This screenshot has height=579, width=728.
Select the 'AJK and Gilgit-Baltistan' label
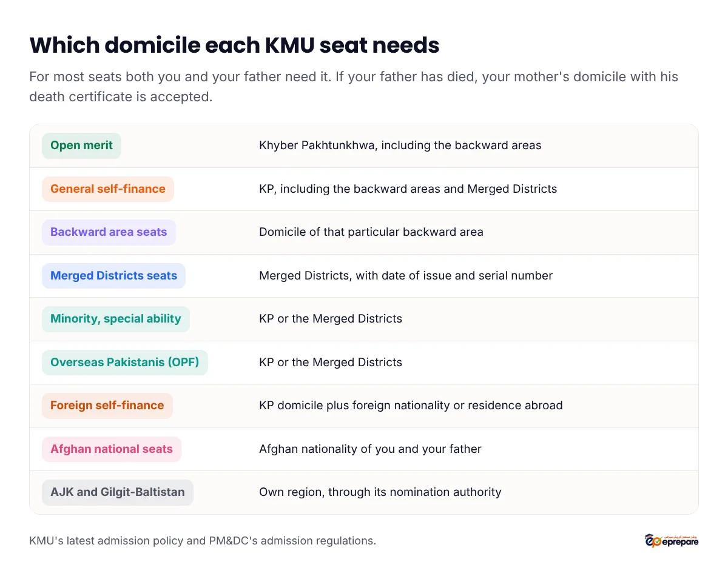[118, 492]
